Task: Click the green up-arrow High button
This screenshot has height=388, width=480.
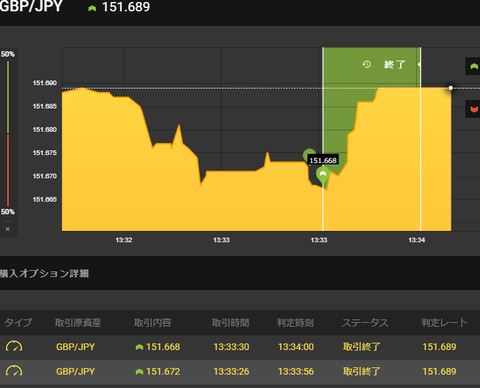Action: [473, 66]
